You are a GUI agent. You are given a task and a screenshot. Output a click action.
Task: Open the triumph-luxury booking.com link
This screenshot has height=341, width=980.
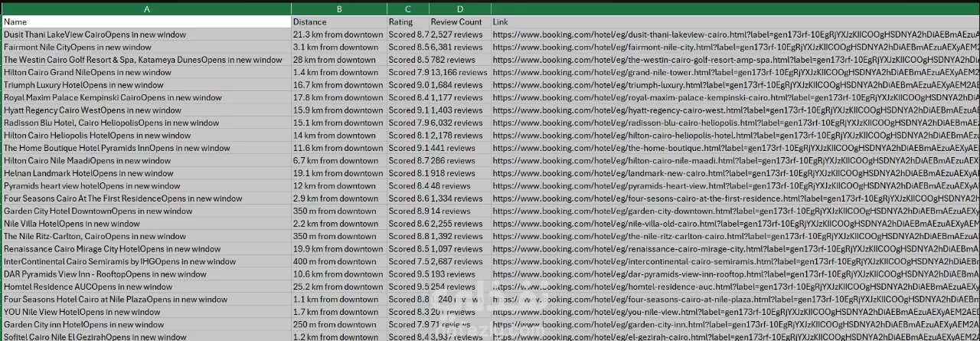click(735, 85)
